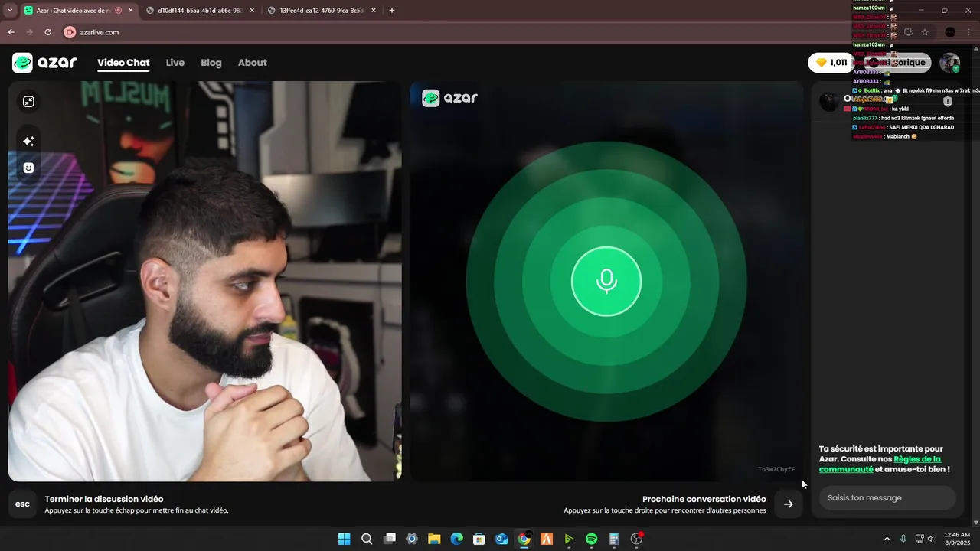Open a new browser tab
The height and width of the screenshot is (551, 980).
pos(392,11)
